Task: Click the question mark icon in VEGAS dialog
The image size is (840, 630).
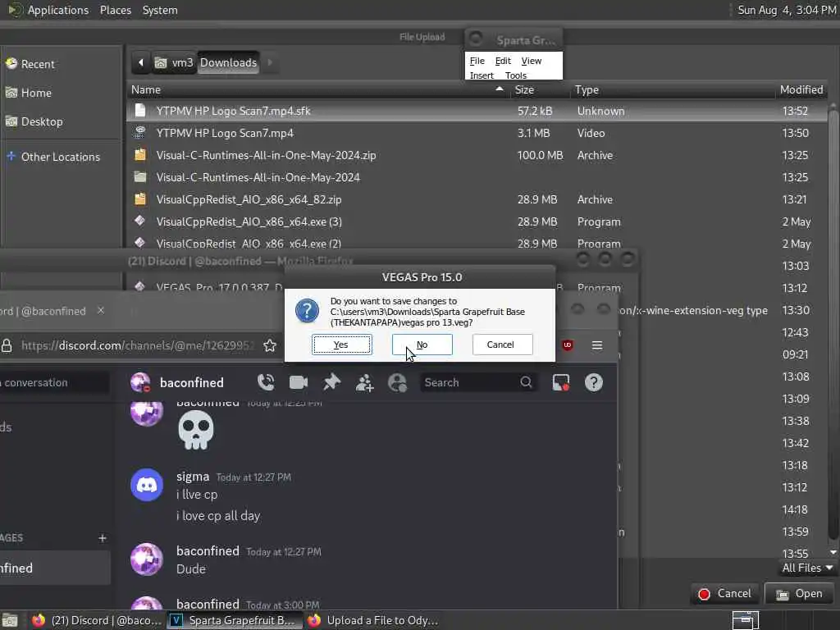Action: tap(307, 311)
